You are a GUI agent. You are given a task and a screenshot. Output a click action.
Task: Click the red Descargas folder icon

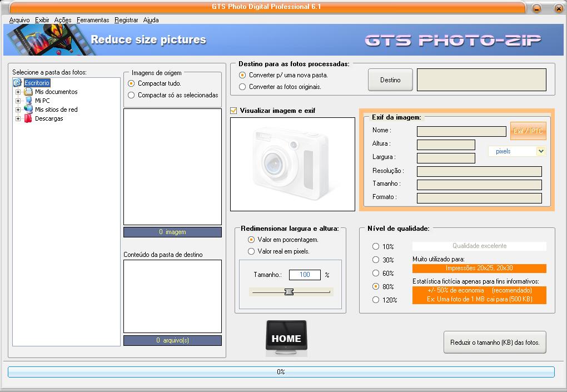pyautogui.click(x=28, y=118)
